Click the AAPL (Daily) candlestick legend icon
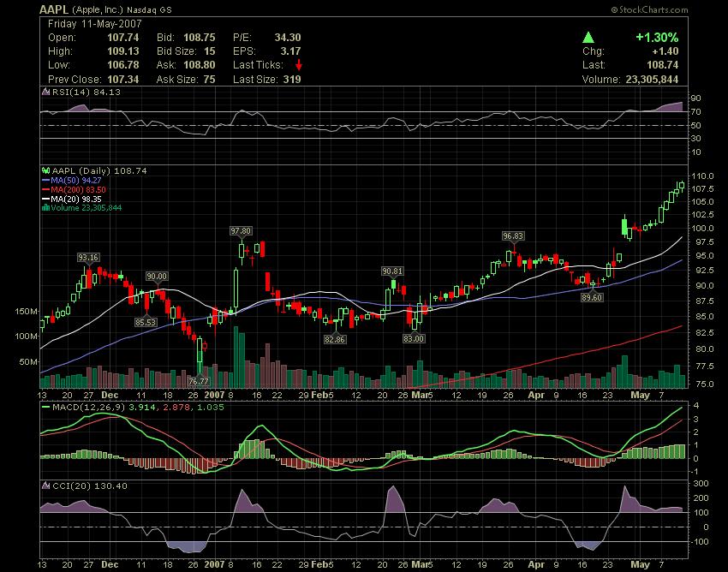This screenshot has height=572, width=728. (x=45, y=171)
